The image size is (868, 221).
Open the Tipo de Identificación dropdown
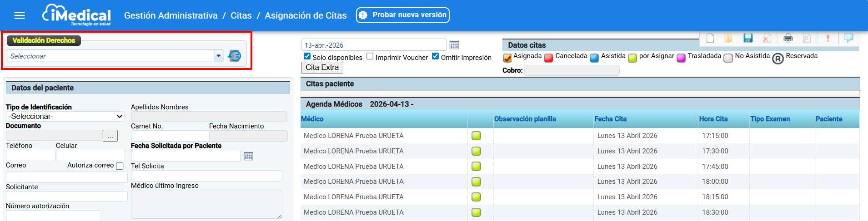coord(65,117)
